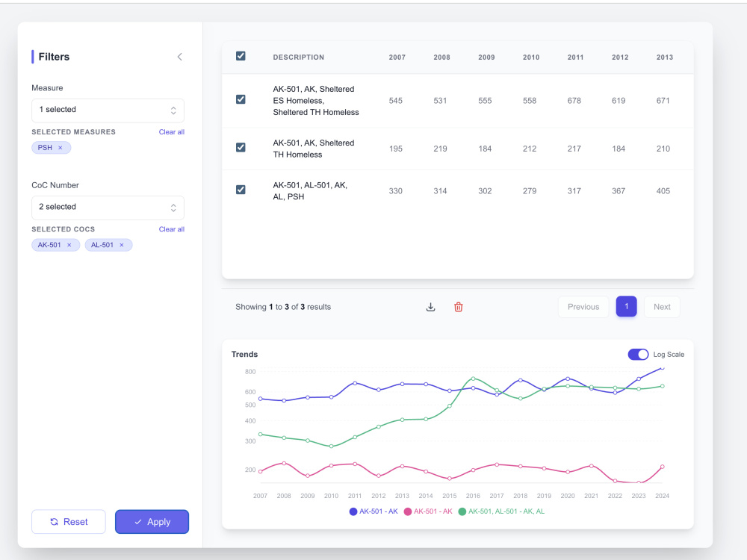This screenshot has height=560, width=747.
Task: Click the 2010 column header
Action: coord(530,57)
